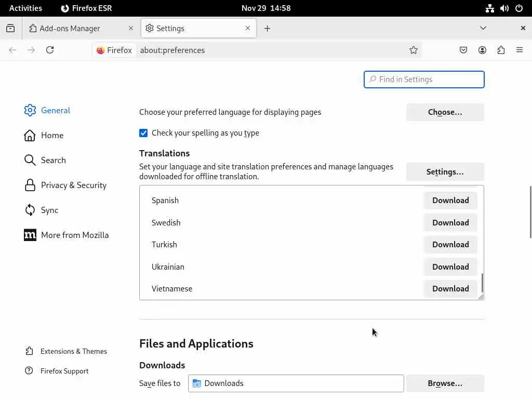This screenshot has height=399, width=532.
Task: Open Translations Settings button
Action: pos(445,172)
